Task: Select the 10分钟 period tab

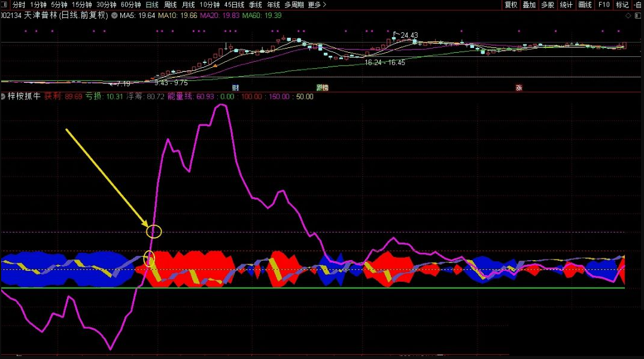Action: (209, 5)
